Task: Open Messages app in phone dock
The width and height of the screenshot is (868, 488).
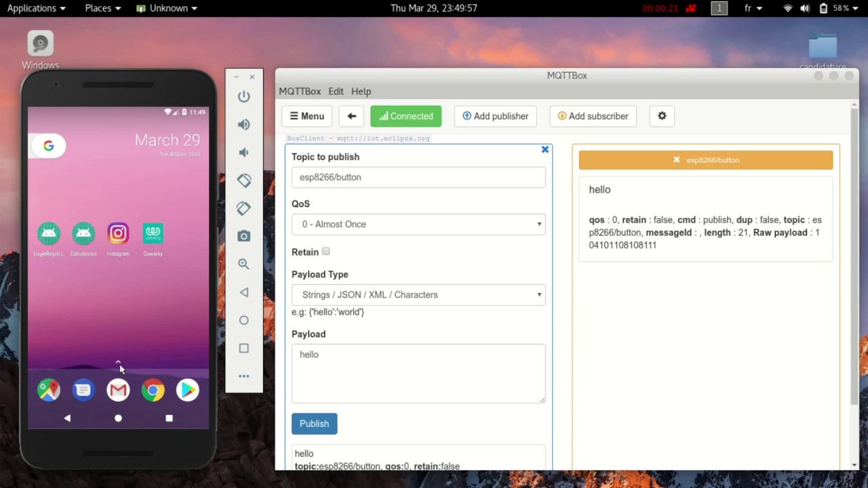Action: coord(83,390)
